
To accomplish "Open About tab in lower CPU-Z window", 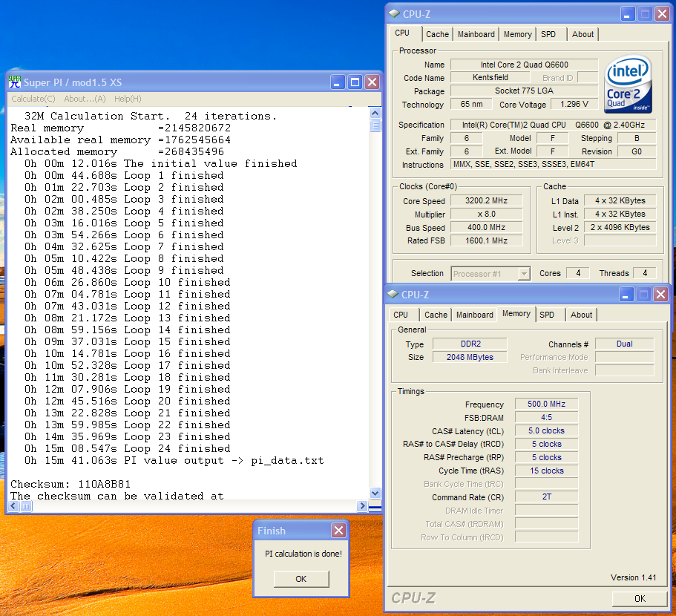I will click(x=581, y=315).
